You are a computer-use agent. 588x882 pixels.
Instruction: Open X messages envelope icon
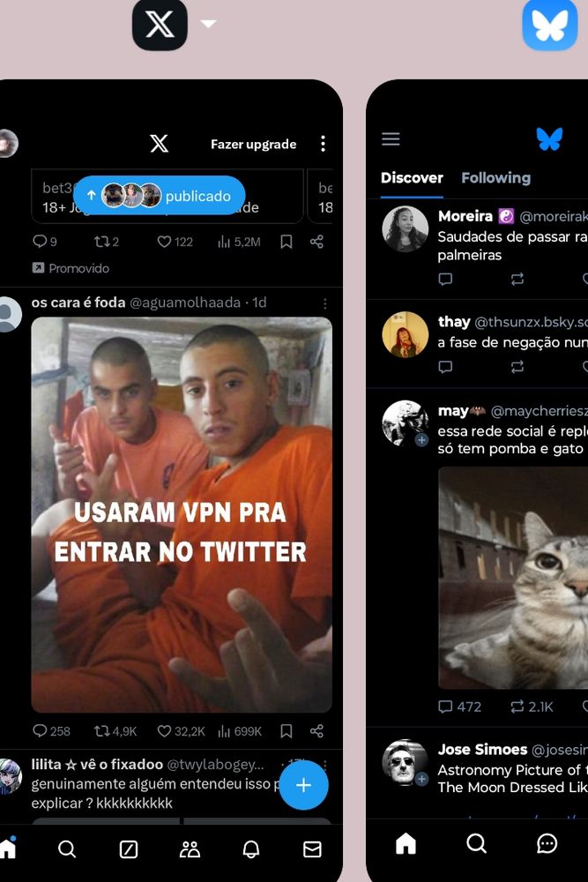(312, 848)
